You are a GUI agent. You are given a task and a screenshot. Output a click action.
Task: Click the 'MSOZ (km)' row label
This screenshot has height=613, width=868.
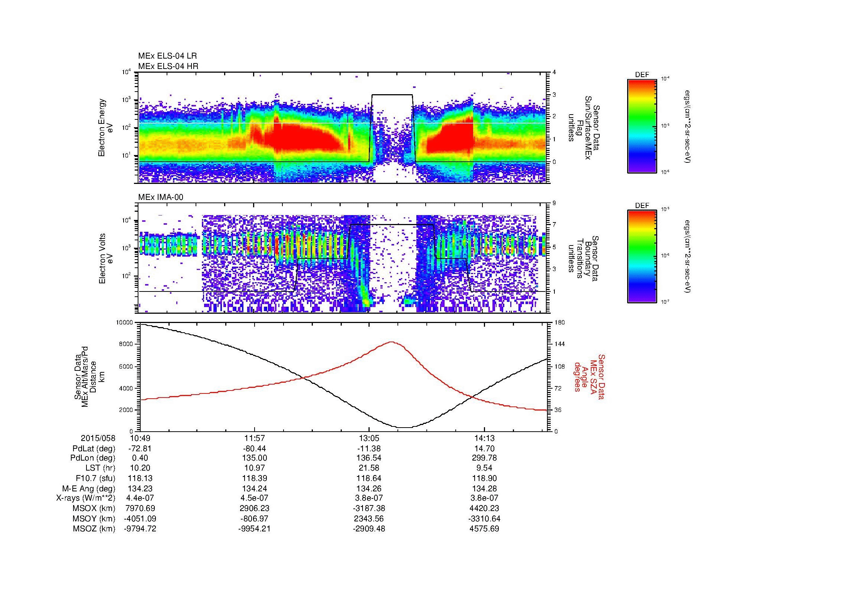point(94,529)
